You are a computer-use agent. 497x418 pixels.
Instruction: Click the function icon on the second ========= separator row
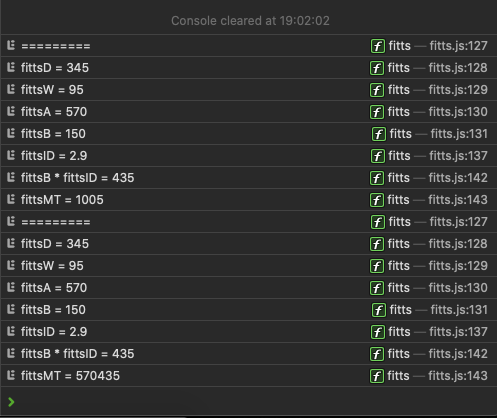tap(378, 222)
